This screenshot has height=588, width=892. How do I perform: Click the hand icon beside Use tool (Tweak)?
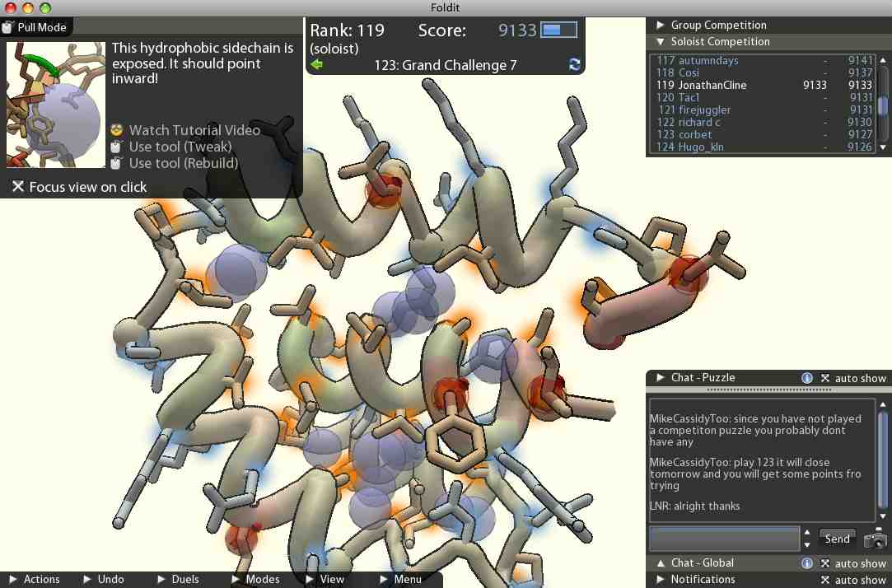point(116,147)
